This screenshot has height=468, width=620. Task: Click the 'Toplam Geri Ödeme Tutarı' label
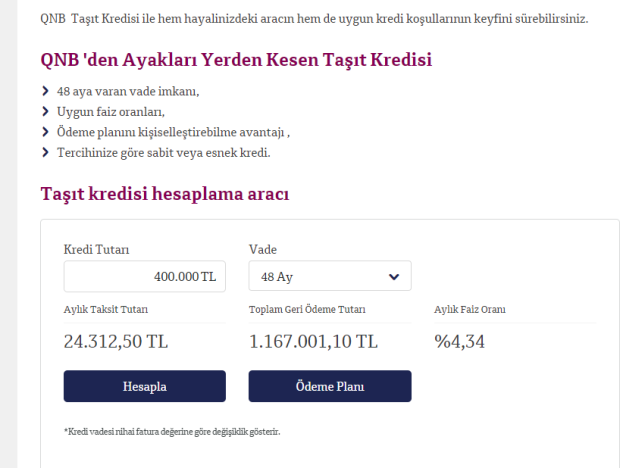point(307,309)
